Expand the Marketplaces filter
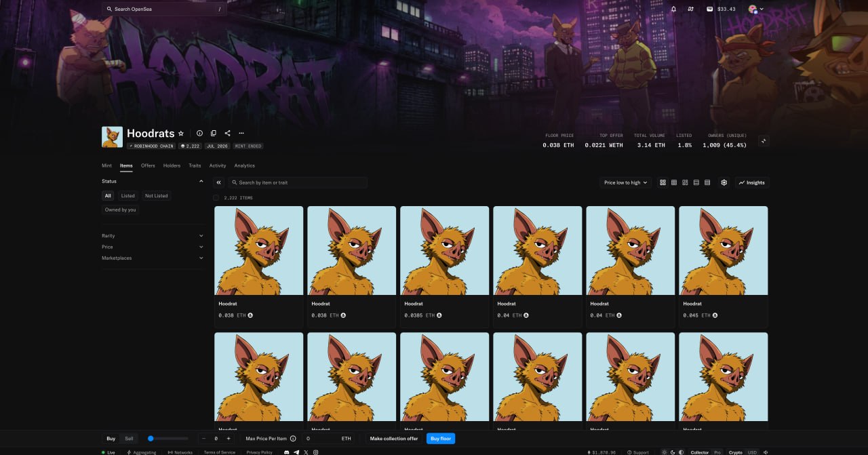The width and height of the screenshot is (868, 455). click(153, 258)
